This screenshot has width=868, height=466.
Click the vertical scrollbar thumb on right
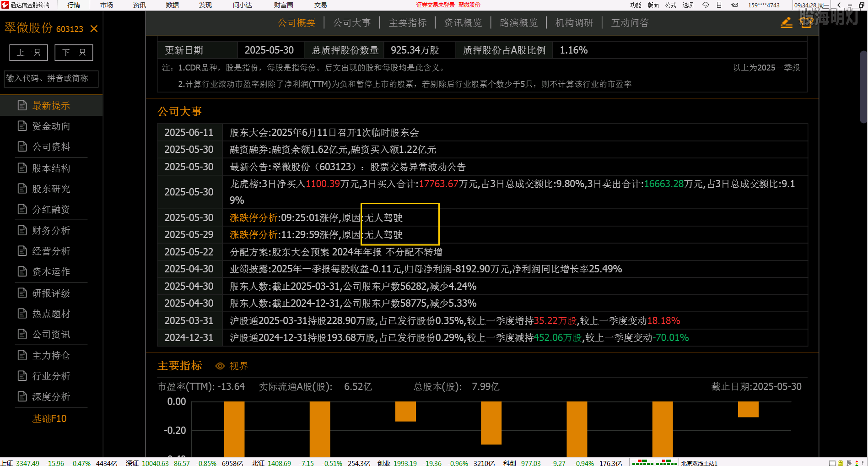[863, 87]
